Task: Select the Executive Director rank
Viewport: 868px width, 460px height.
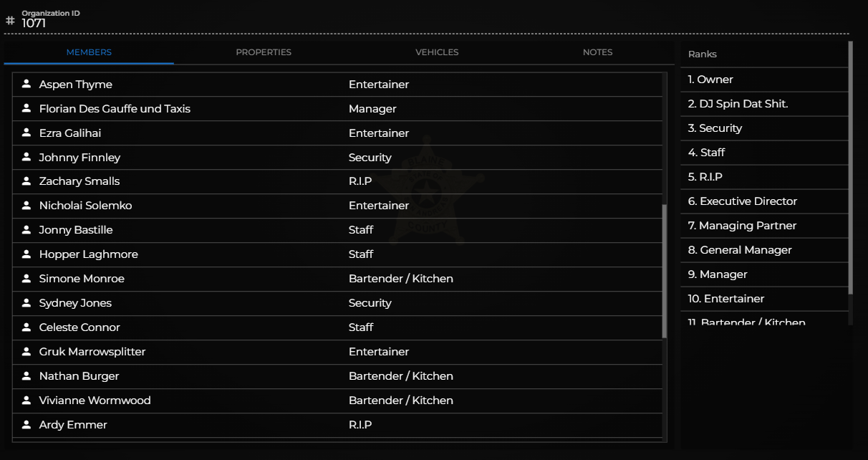Action: (764, 201)
